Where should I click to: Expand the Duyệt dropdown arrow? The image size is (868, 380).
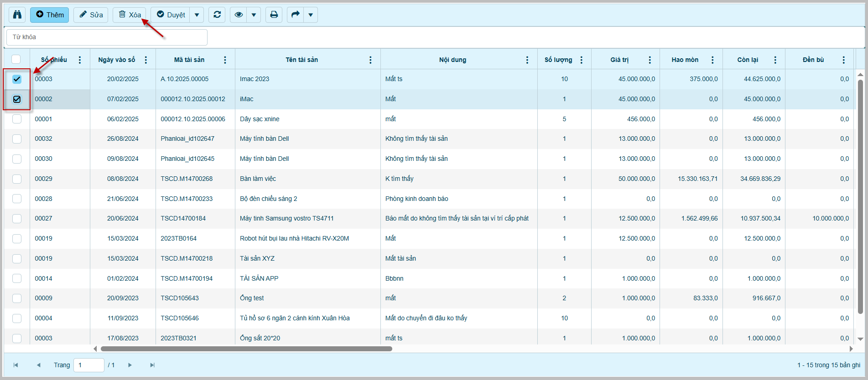(197, 15)
